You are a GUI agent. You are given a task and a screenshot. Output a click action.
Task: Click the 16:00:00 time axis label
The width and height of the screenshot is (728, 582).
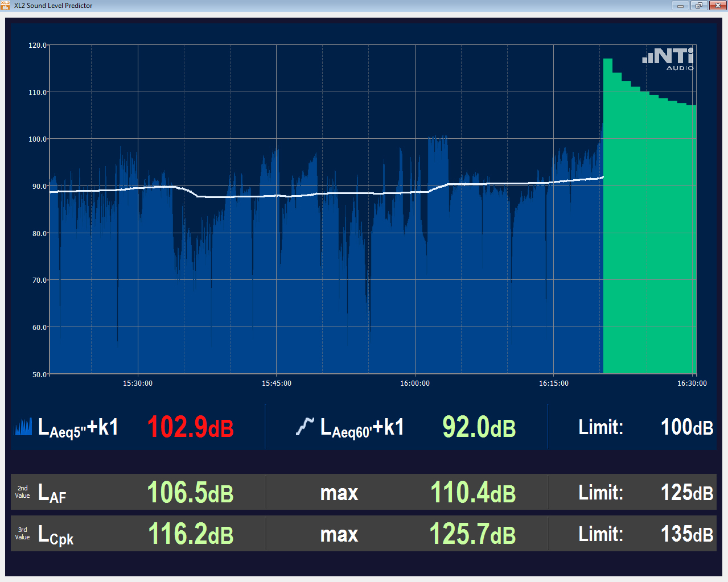pos(415,383)
